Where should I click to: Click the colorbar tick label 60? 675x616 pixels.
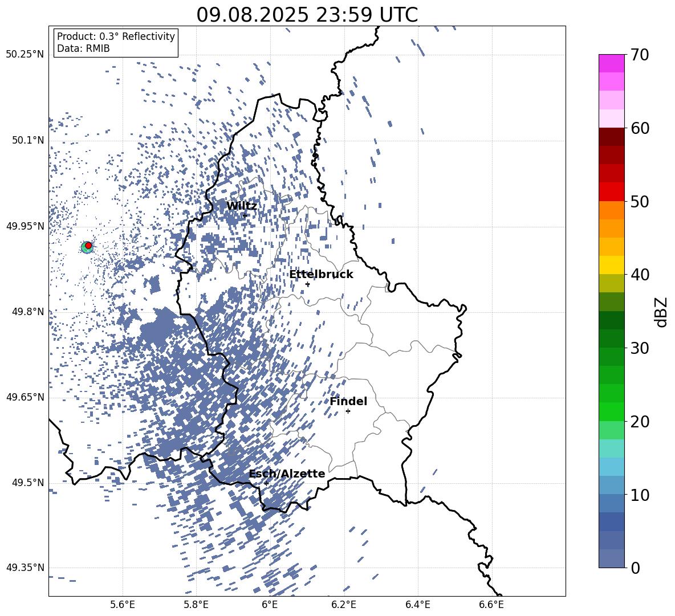click(x=640, y=128)
